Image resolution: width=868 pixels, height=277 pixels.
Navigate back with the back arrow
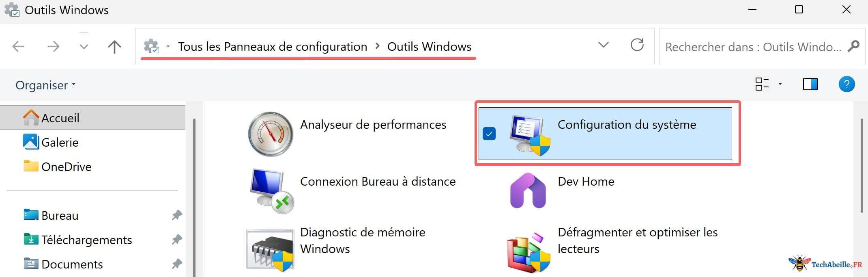point(18,46)
